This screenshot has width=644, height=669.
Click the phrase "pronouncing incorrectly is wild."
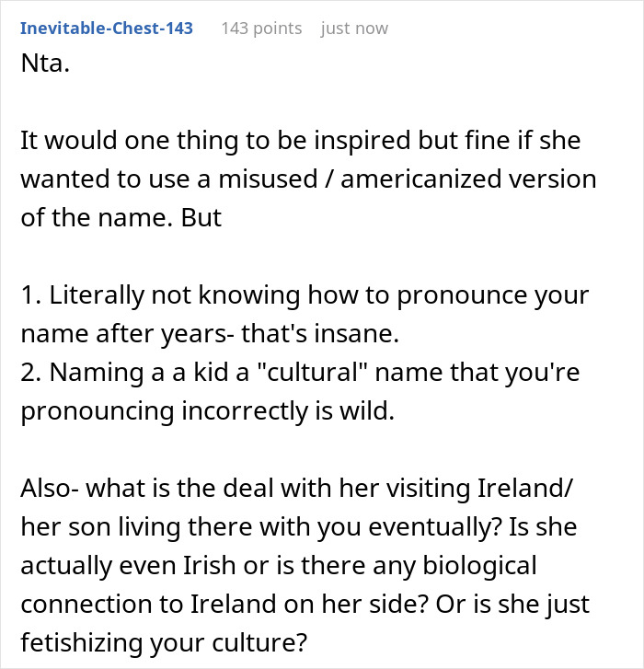(208, 410)
